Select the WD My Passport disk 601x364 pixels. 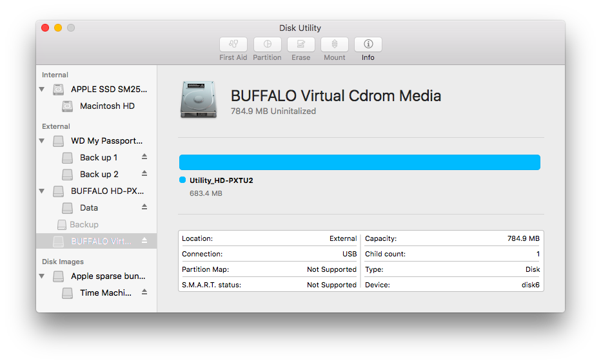(106, 141)
